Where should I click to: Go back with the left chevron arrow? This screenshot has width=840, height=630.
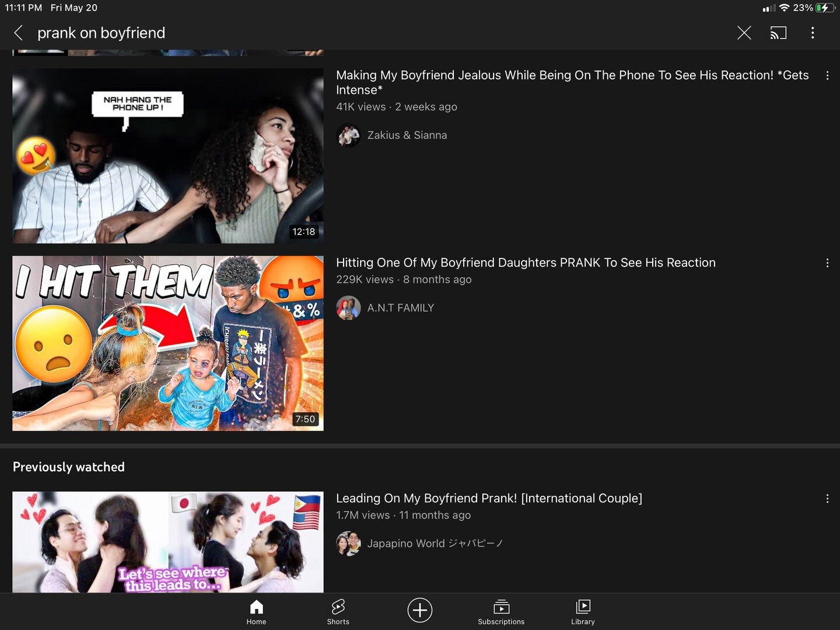pos(19,33)
